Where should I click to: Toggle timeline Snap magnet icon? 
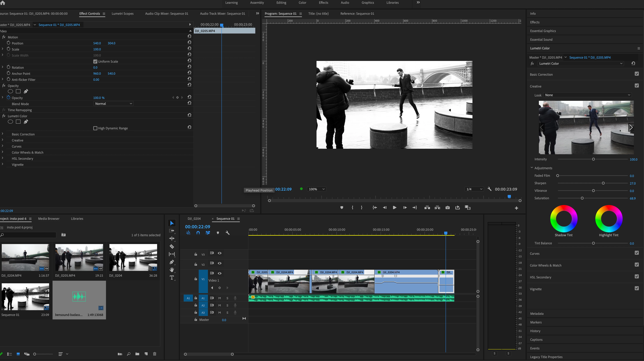(x=198, y=233)
